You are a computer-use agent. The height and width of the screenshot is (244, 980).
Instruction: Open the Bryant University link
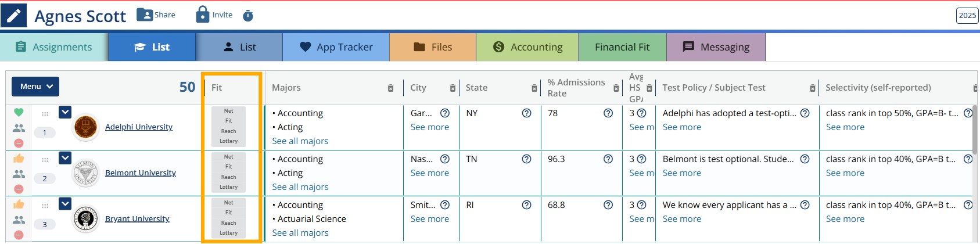coord(137,218)
